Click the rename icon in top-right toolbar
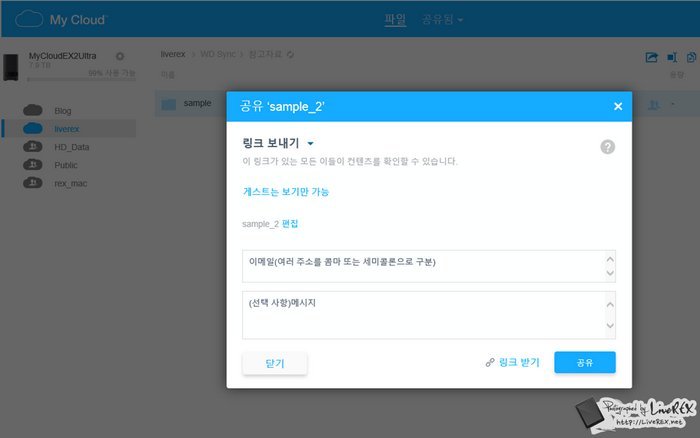700x438 pixels. [672, 57]
